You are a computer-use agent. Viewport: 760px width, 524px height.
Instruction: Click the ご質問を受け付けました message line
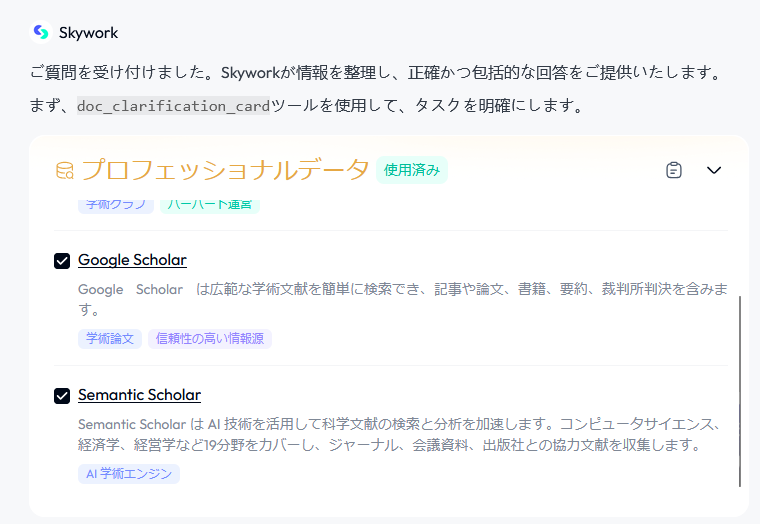pyautogui.click(x=376, y=73)
